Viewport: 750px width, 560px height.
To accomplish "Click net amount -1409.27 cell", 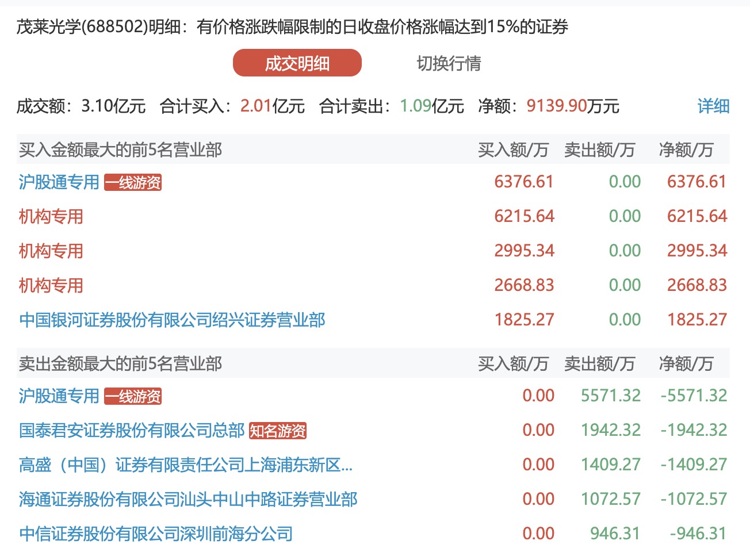I will pos(694,465).
